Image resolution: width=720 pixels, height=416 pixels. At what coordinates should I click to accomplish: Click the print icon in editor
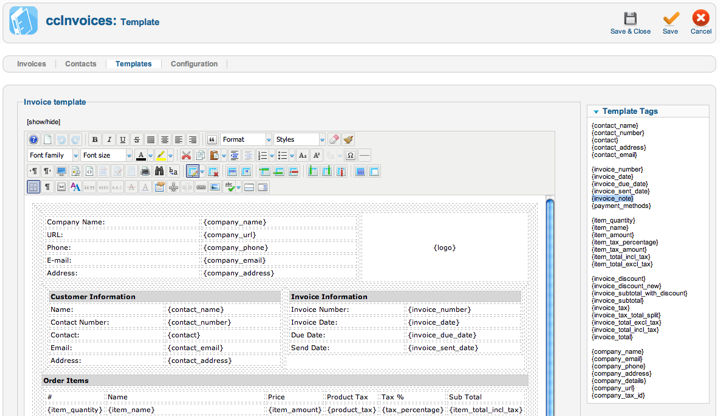click(x=145, y=172)
